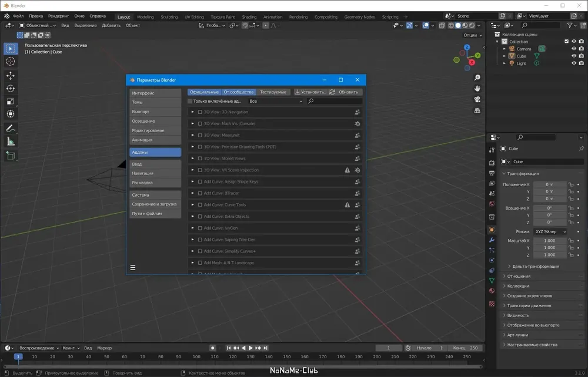588x377 pixels.
Task: Click the play animation button in timeline
Action: (x=251, y=348)
